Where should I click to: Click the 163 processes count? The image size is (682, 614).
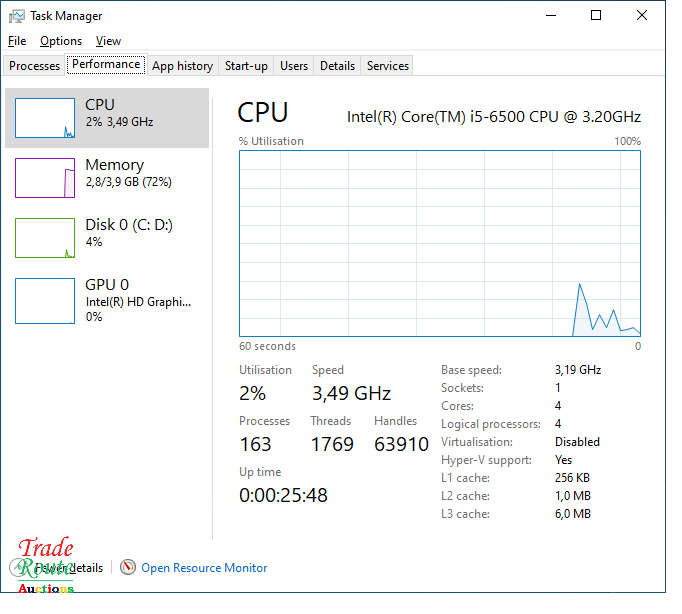[x=255, y=444]
